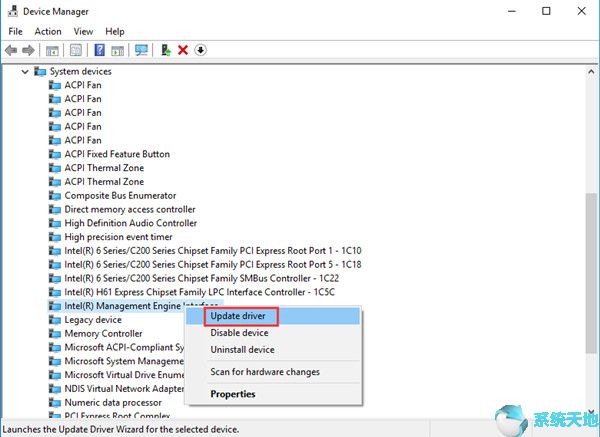Go back with the toolbar Back arrow
The height and width of the screenshot is (437, 600).
[11, 50]
